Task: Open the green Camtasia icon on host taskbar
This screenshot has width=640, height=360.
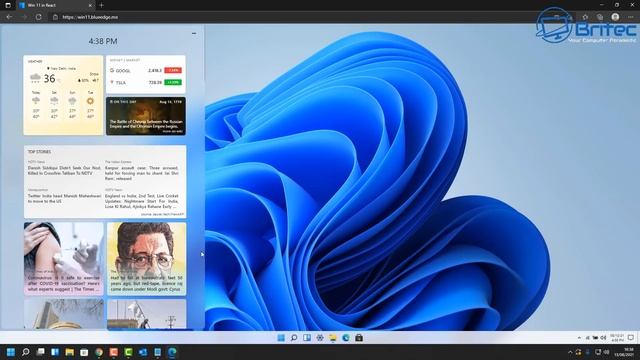Action: 128,352
